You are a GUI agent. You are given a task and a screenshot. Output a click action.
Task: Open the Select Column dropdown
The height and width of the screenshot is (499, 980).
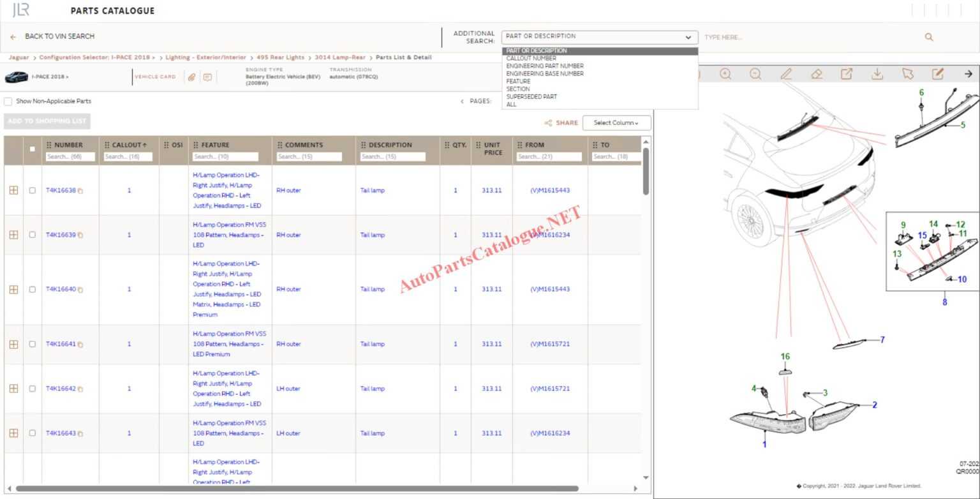pos(616,123)
